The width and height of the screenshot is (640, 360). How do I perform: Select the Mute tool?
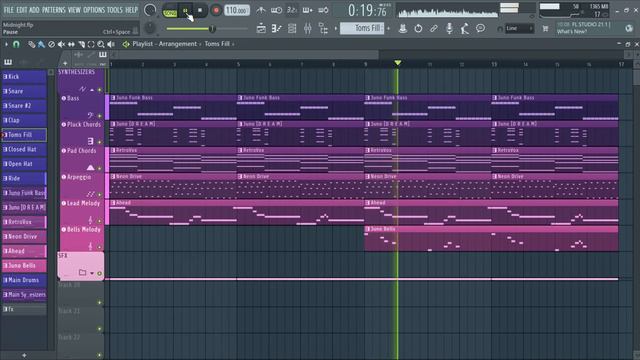tap(61, 44)
